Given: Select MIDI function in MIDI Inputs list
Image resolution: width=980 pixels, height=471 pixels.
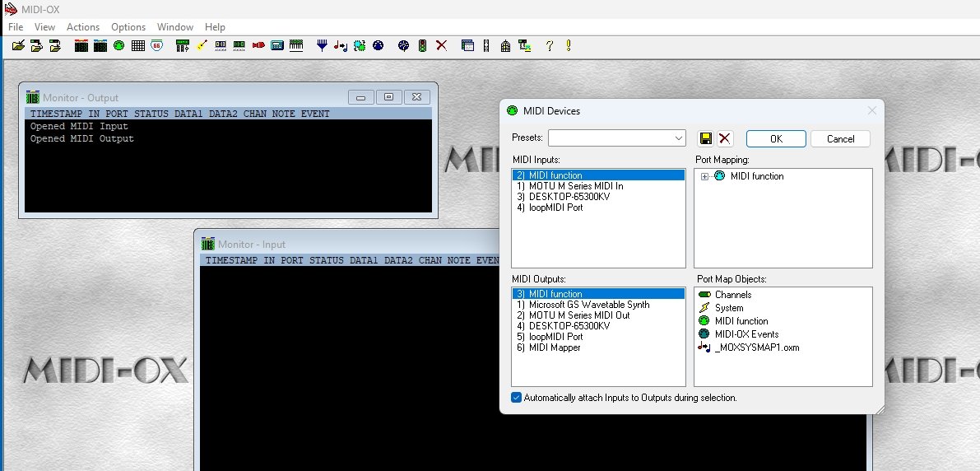Looking at the screenshot, I should pyautogui.click(x=598, y=175).
